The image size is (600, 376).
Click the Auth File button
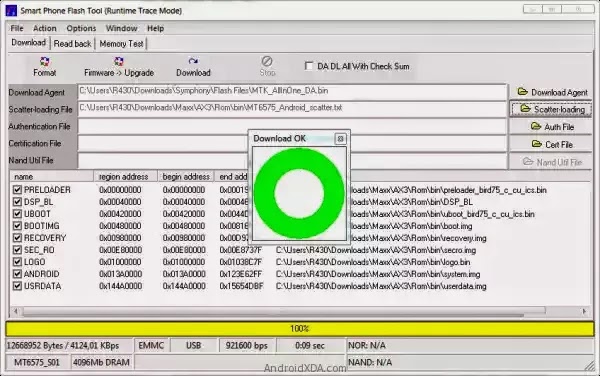[552, 127]
